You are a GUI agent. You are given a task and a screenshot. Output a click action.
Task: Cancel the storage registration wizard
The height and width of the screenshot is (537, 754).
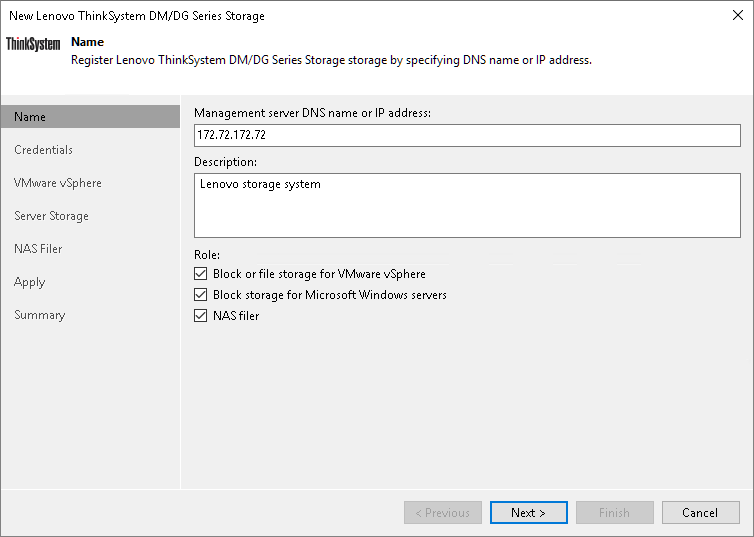tap(701, 513)
